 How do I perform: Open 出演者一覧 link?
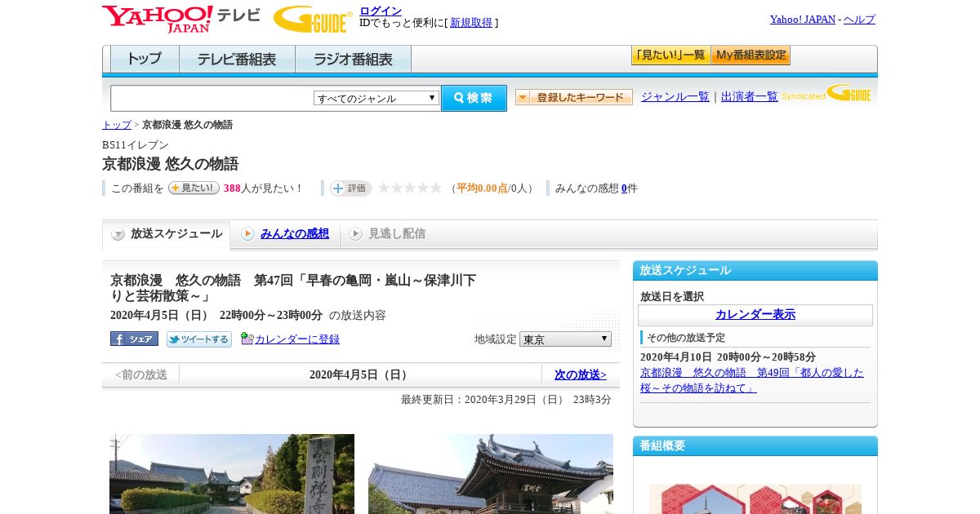click(749, 96)
